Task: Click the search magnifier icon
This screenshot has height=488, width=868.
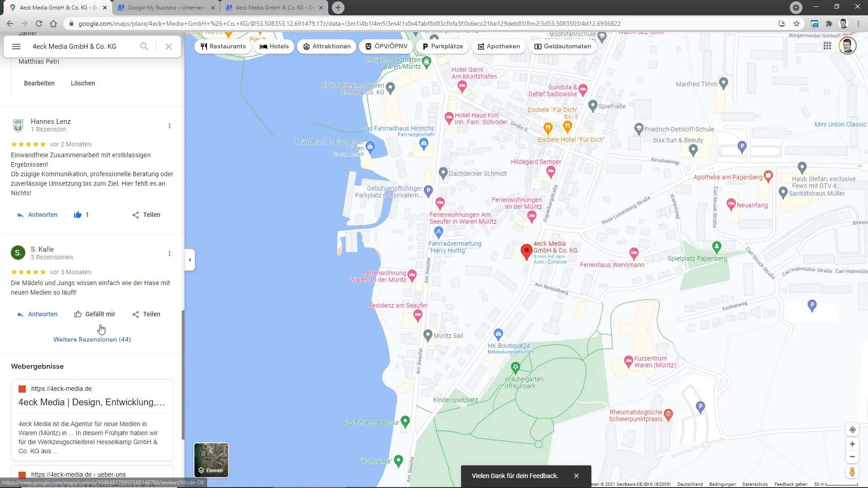Action: pos(144,47)
